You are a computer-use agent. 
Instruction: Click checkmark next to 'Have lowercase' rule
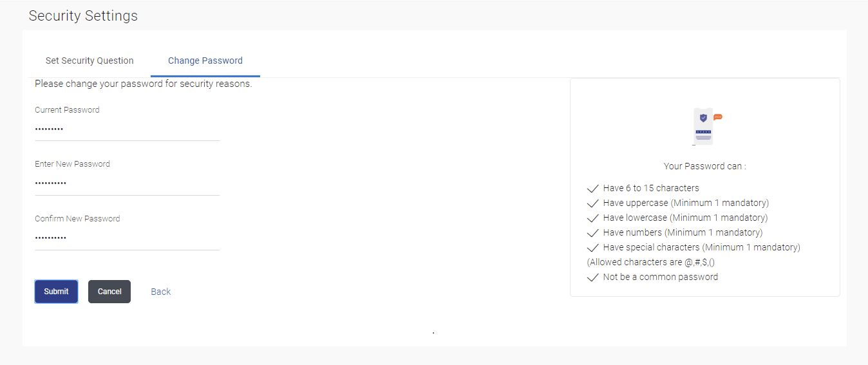tap(593, 218)
